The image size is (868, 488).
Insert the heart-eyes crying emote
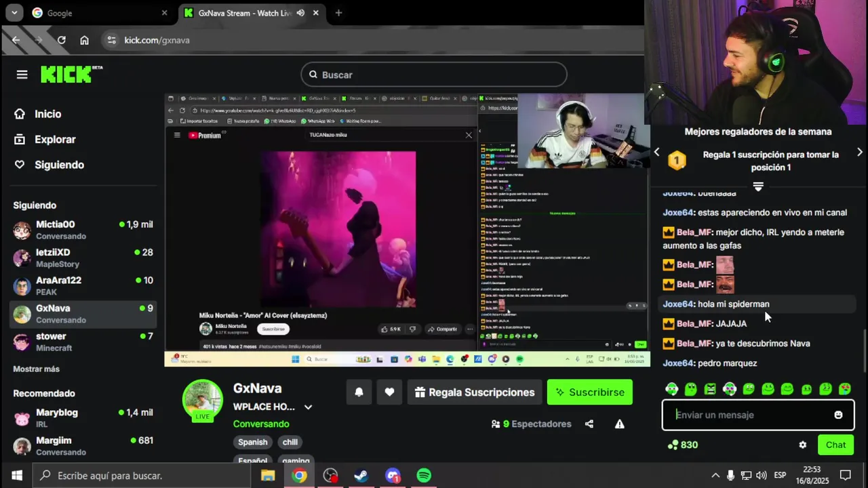tap(845, 389)
